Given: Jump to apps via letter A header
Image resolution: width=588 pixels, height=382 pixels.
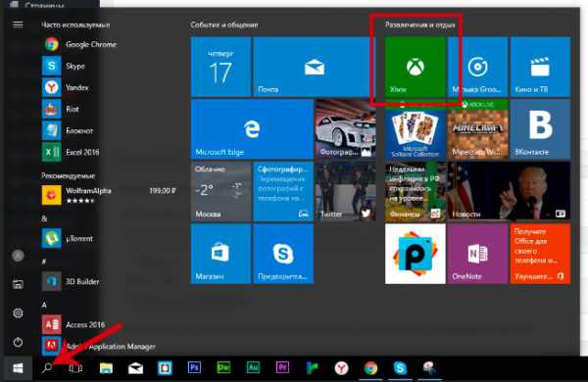Looking at the screenshot, I should pyautogui.click(x=44, y=306).
